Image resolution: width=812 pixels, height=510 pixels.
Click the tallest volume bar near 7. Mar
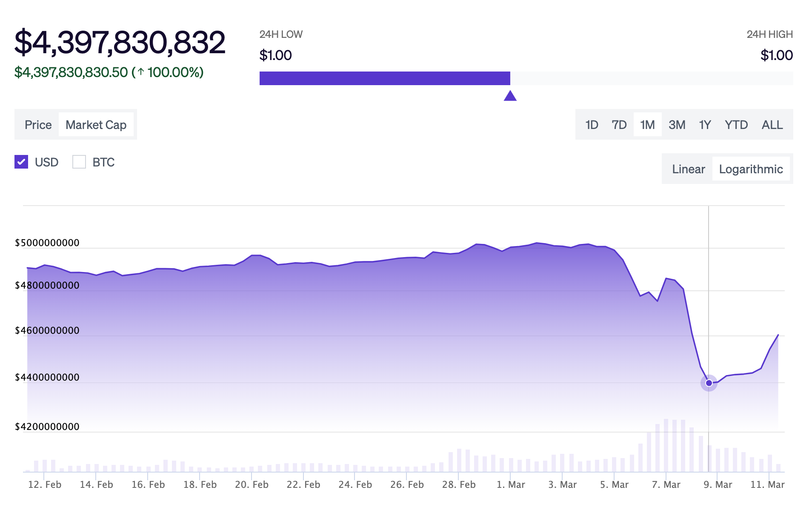click(666, 445)
